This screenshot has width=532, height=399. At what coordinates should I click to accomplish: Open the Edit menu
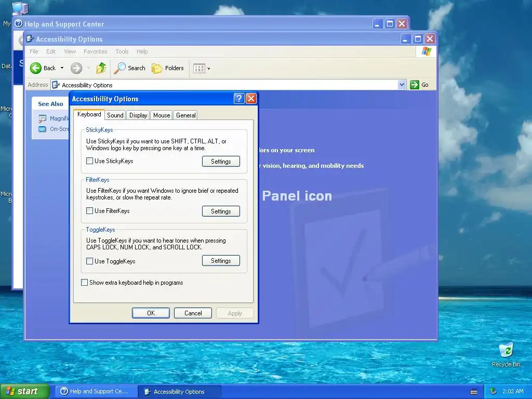(x=51, y=51)
